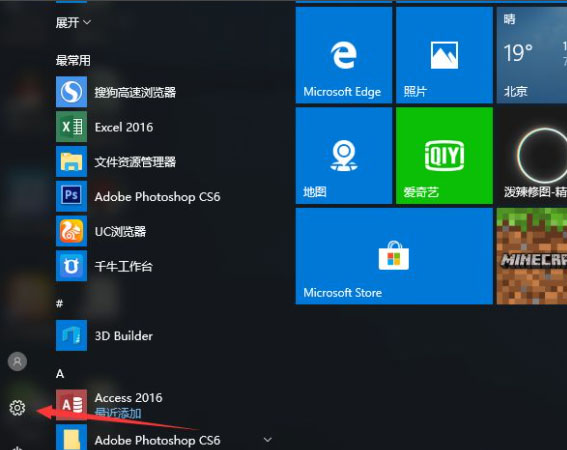Screen dimensions: 567x450
Task: Select 文件资源管理器 text entry
Action: 135,162
